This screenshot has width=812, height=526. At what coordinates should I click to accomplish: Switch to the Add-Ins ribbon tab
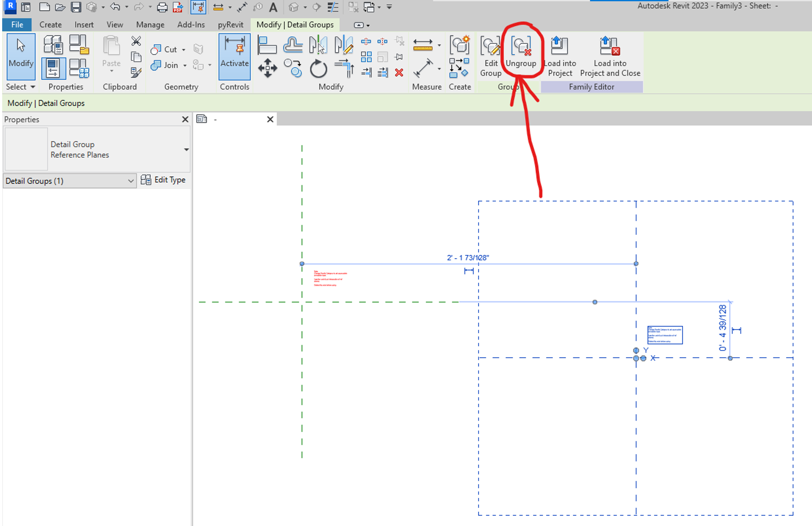(x=191, y=25)
